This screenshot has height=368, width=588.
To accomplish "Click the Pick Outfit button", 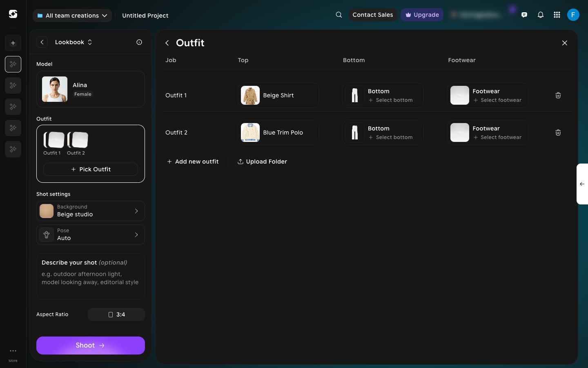I will [91, 169].
